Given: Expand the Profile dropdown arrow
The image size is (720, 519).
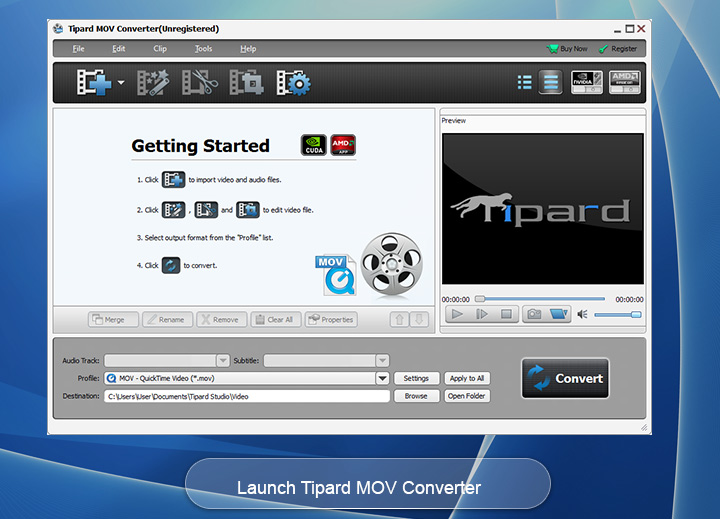Looking at the screenshot, I should tap(382, 378).
